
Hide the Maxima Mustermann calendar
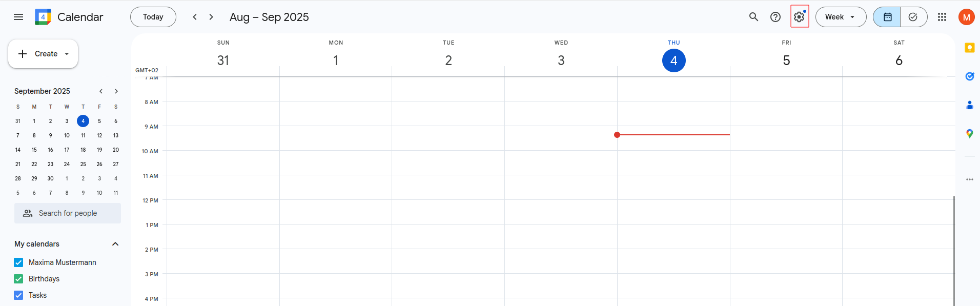[x=18, y=262]
